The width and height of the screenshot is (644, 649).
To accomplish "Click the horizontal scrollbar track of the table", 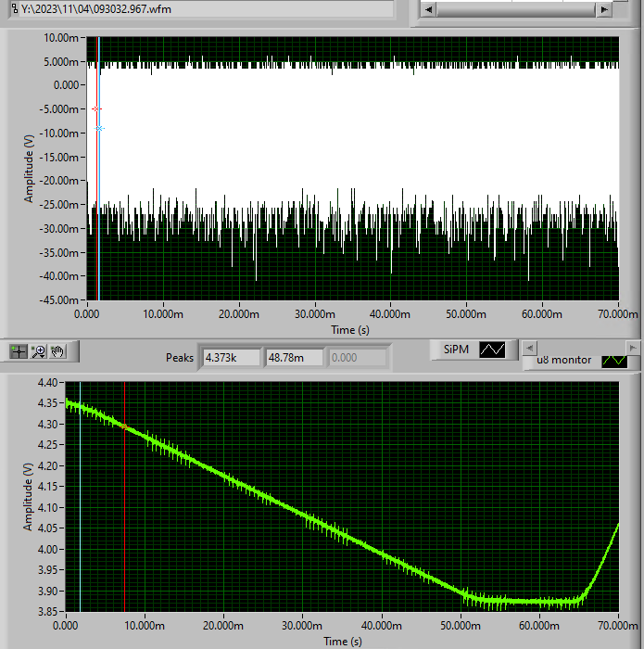I will [516, 9].
